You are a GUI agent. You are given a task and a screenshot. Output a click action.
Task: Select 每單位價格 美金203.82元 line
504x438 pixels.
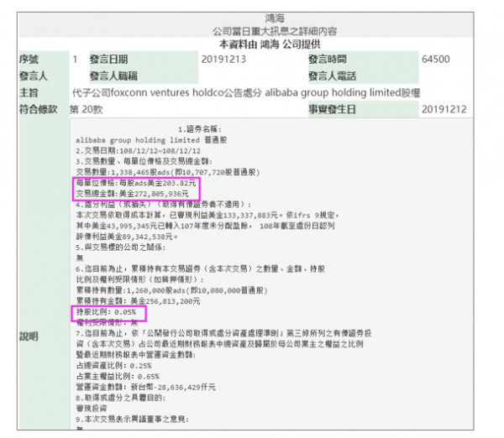tap(136, 183)
